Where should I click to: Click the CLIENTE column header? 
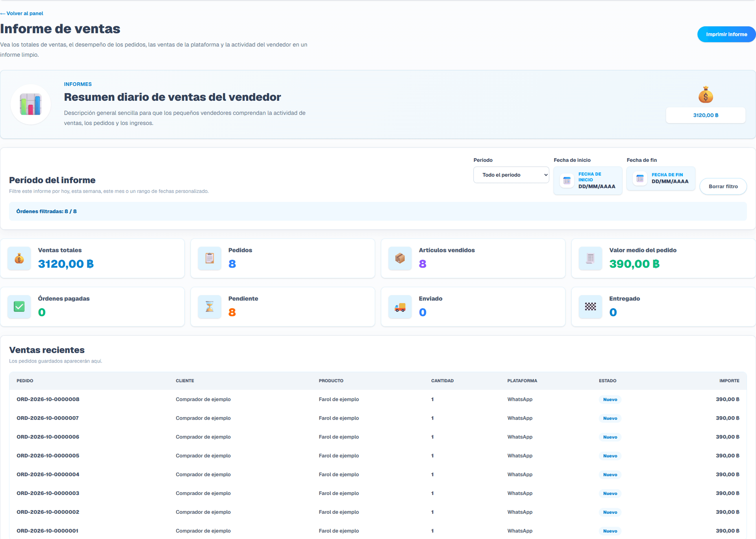tap(185, 381)
